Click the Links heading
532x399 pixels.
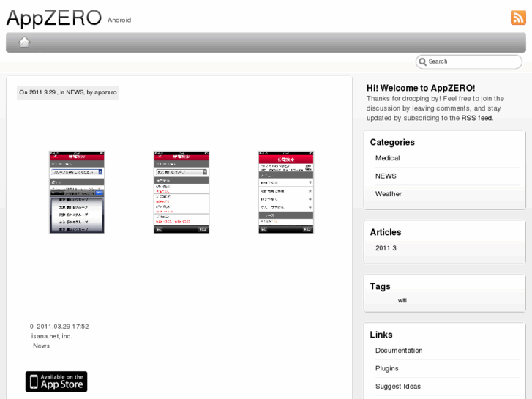point(381,335)
